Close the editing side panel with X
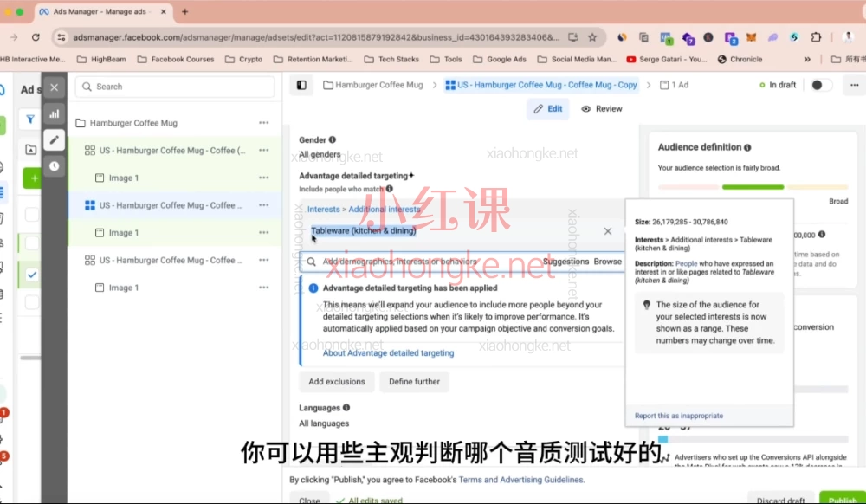The width and height of the screenshot is (866, 504). (x=54, y=87)
